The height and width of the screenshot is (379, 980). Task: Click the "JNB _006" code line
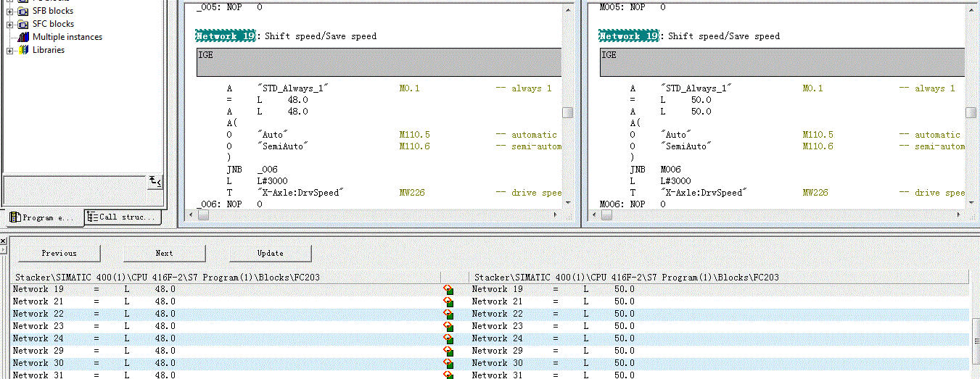pos(252,170)
